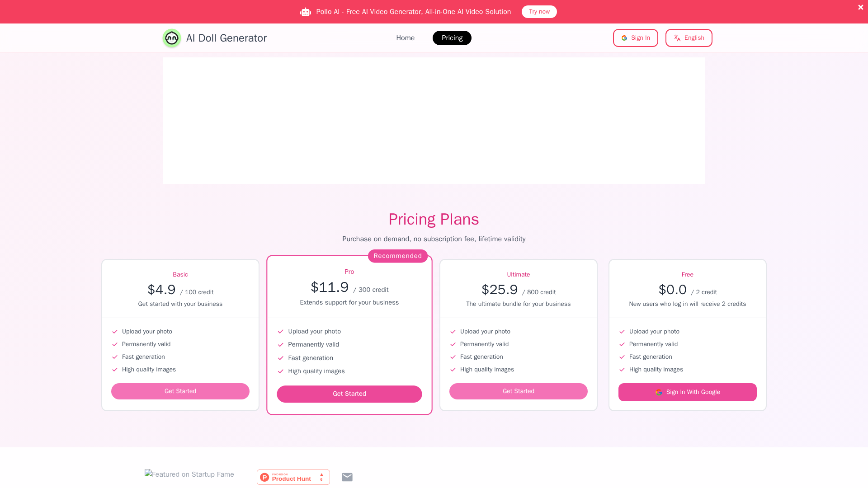Click the Product Hunt upvote arrow
Viewport: 868px width, 488px height.
(321, 475)
